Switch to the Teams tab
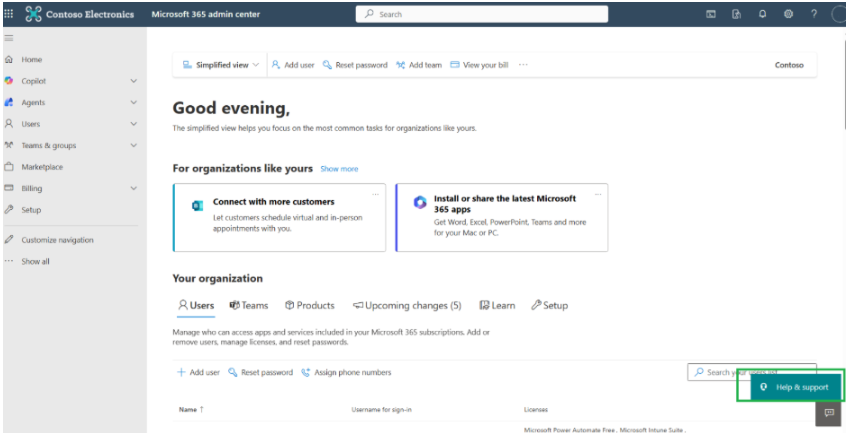This screenshot has height=433, width=846. click(249, 306)
